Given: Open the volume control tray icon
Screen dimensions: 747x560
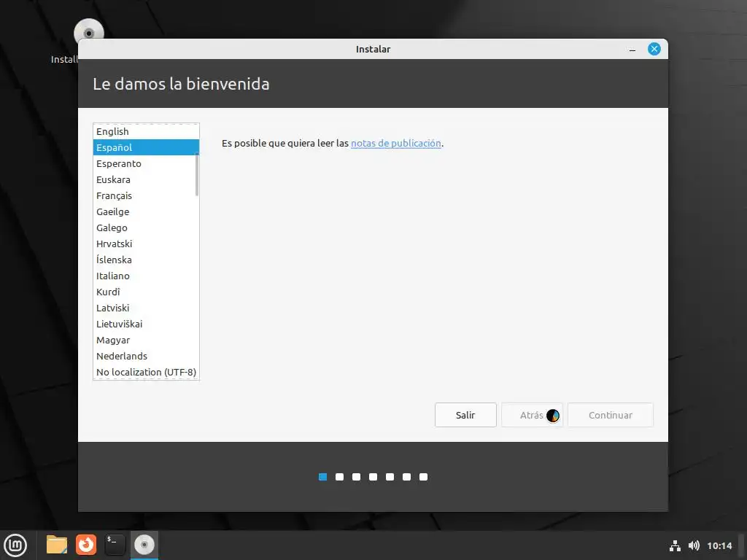Looking at the screenshot, I should (694, 545).
